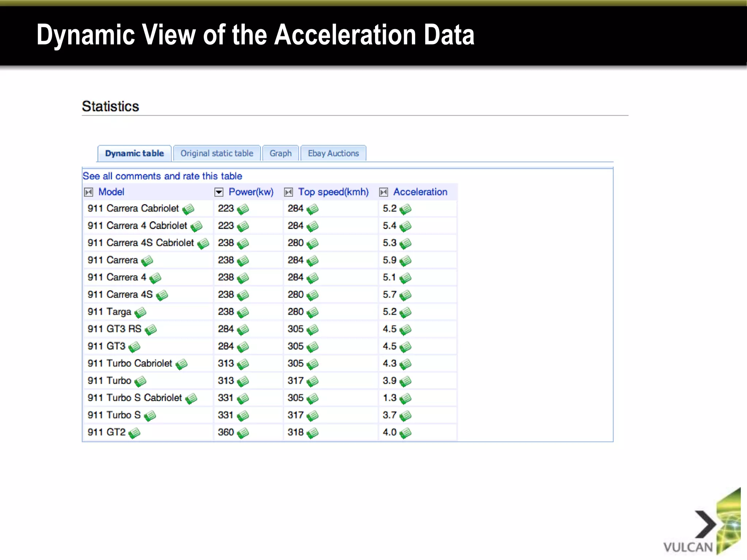
Task: Click the note icon beside acceleration 4.0
Action: click(x=405, y=433)
